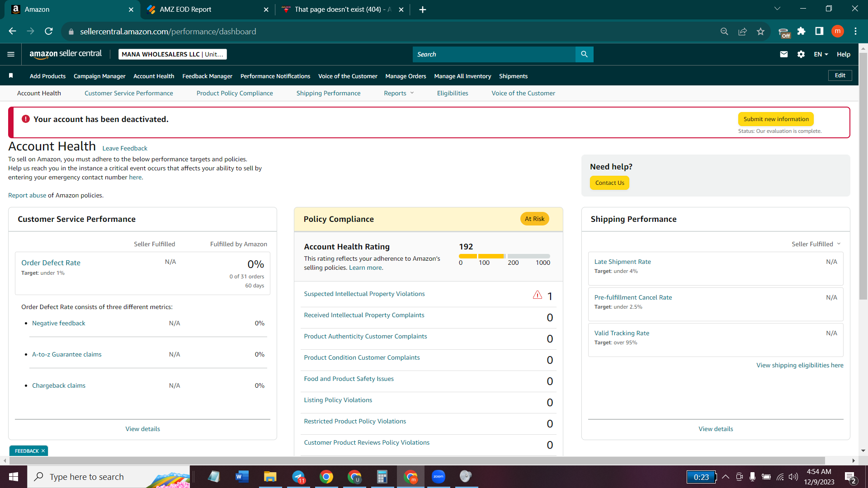Click the Learn more link
Screen dimensions: 868x488
[x=365, y=267]
